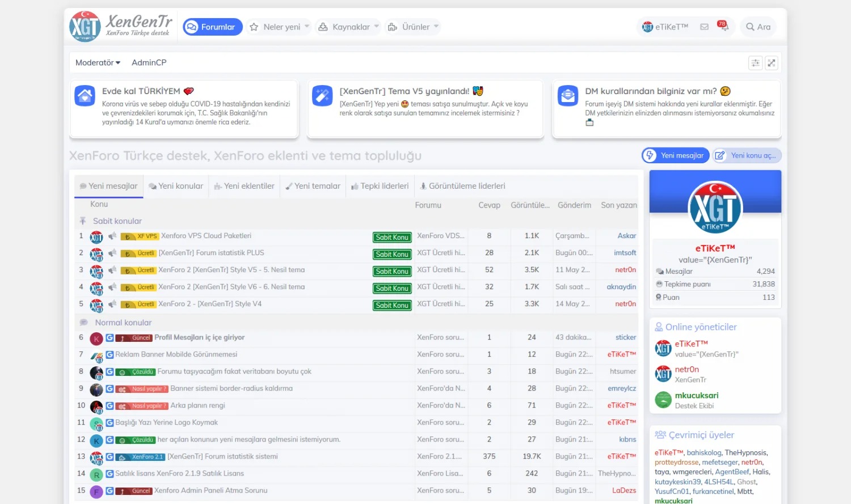Click the Yeni mesajlar blue button
The width and height of the screenshot is (851, 504).
pos(675,155)
